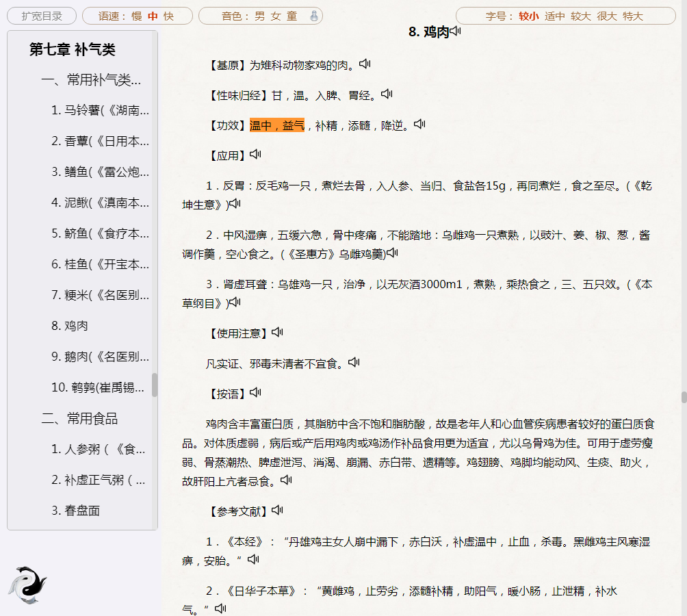Image resolution: width=687 pixels, height=616 pixels.
Task: Select 女 voice tone
Action: tap(275, 16)
